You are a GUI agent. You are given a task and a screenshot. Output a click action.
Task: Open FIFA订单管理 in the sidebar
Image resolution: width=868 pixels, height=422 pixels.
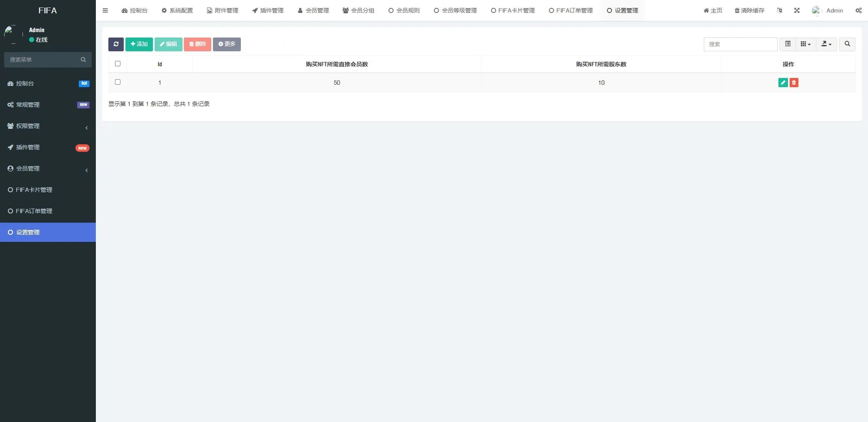(48, 211)
